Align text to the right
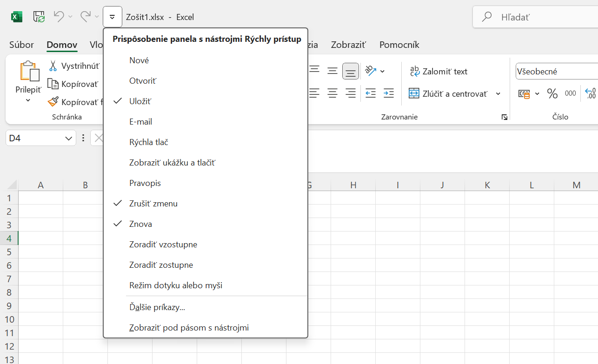This screenshot has width=598, height=364. pos(351,93)
